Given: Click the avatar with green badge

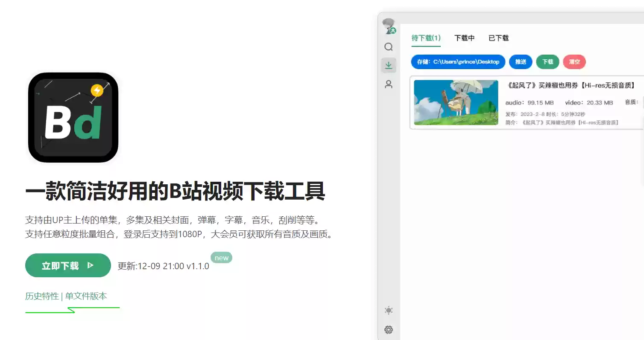Looking at the screenshot, I should (x=389, y=26).
